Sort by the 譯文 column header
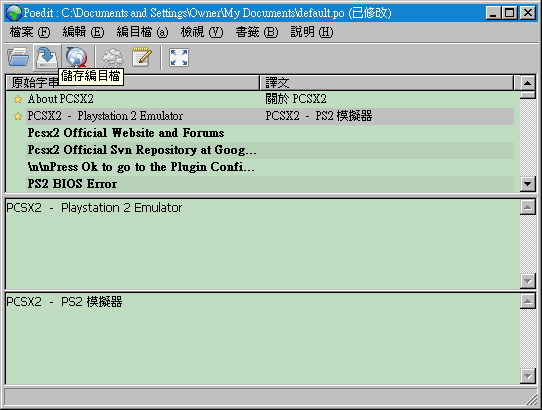 (386, 83)
